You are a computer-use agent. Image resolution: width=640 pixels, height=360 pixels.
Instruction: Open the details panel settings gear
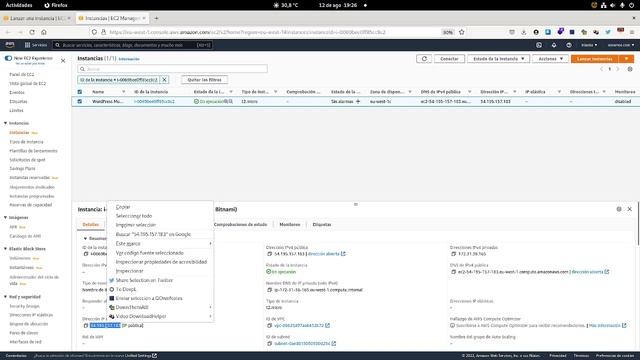tap(619, 209)
